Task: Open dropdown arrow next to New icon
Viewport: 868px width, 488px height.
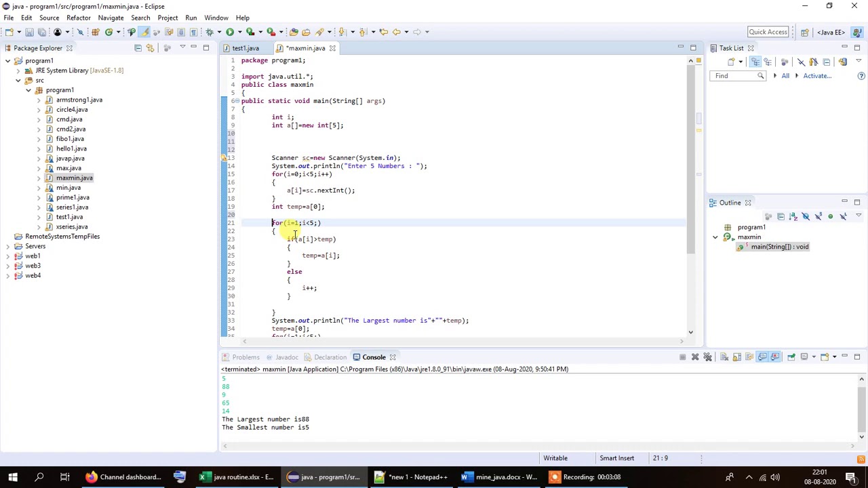Action: tap(18, 32)
